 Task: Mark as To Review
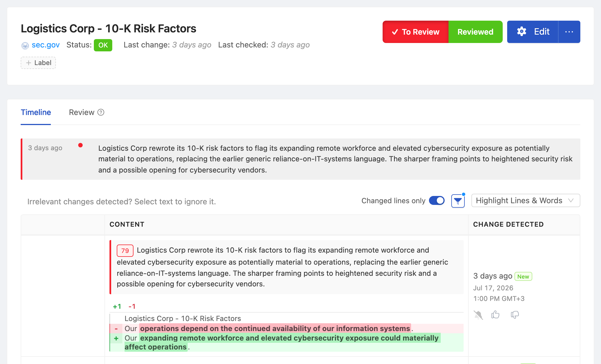416,32
